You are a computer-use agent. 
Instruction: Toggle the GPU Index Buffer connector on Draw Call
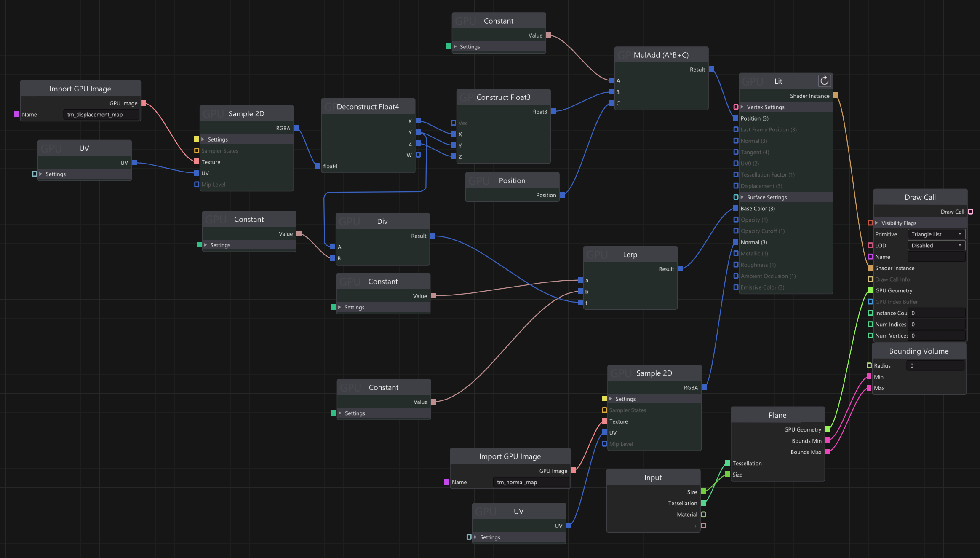coord(870,301)
